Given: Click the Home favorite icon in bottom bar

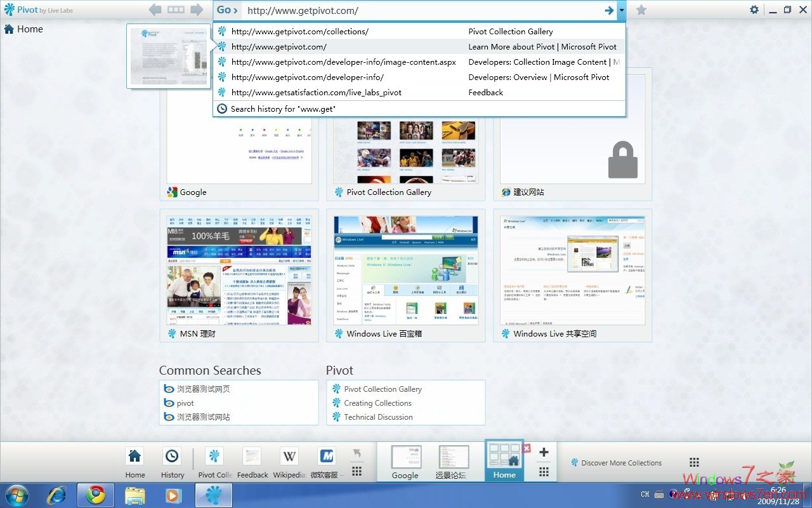Looking at the screenshot, I should 134,462.
